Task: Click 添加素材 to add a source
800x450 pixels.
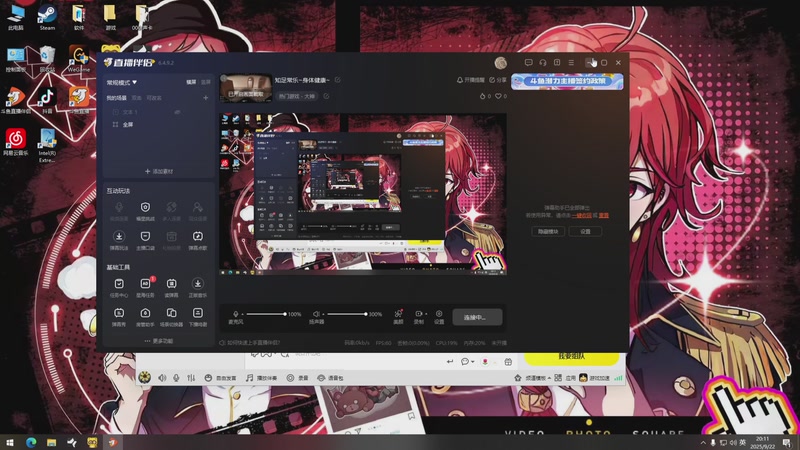Action: click(159, 171)
